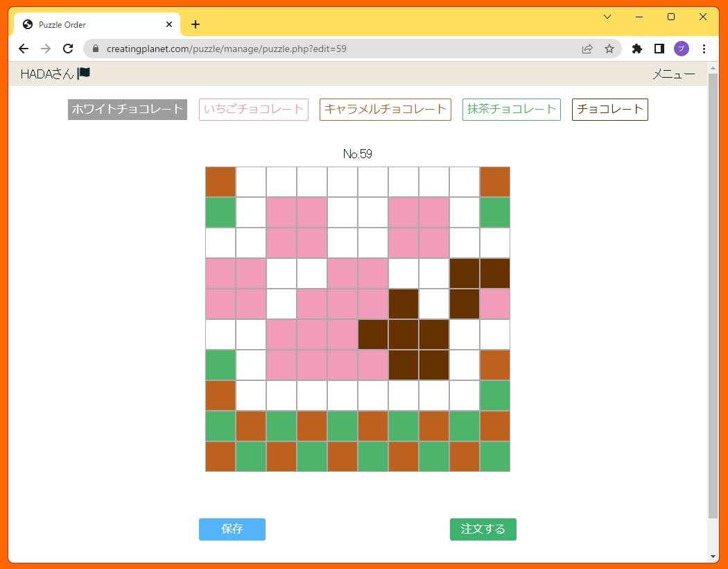
Task: Select the いちごチョコレート color option
Action: (x=254, y=109)
